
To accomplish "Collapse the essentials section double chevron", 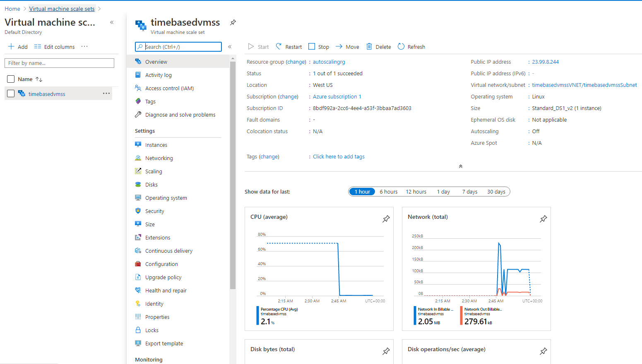I will pos(460,166).
